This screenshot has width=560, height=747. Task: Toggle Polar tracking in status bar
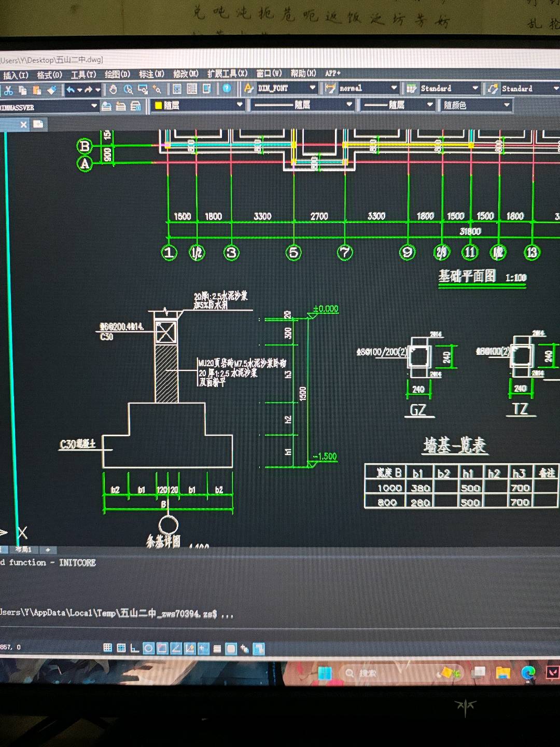(149, 648)
